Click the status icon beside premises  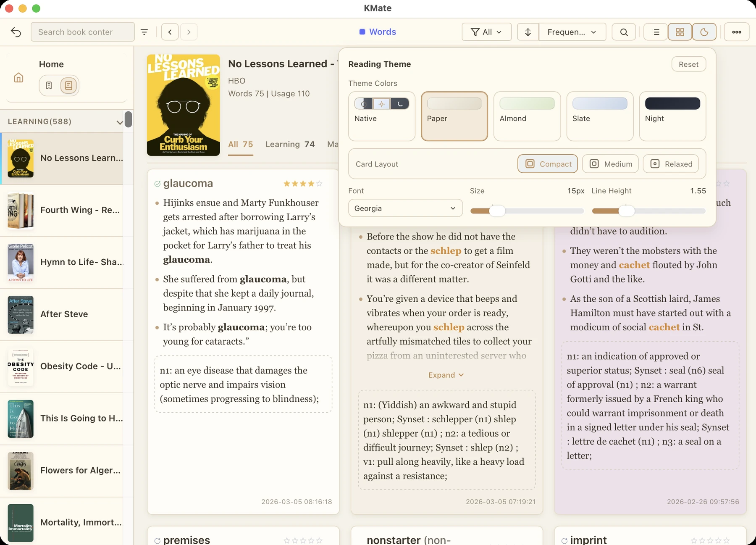click(157, 541)
